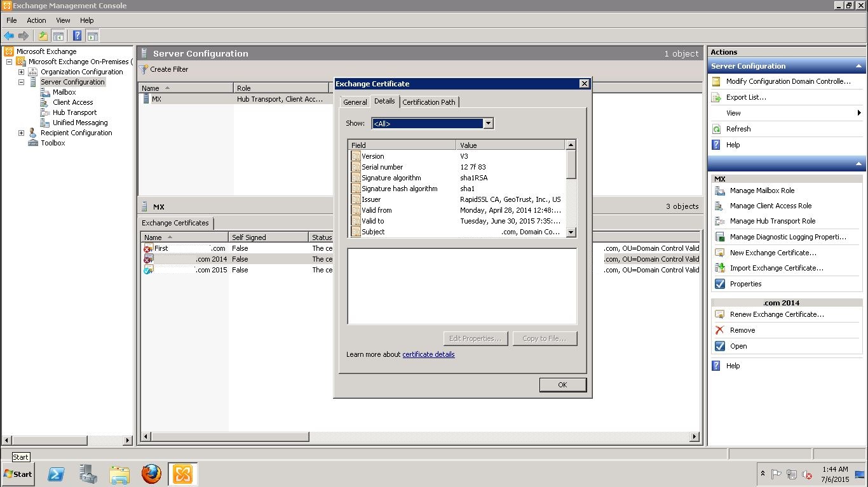Click the Renew Exchange Certificate icon
Screen dimensions: 868x487
click(x=720, y=314)
